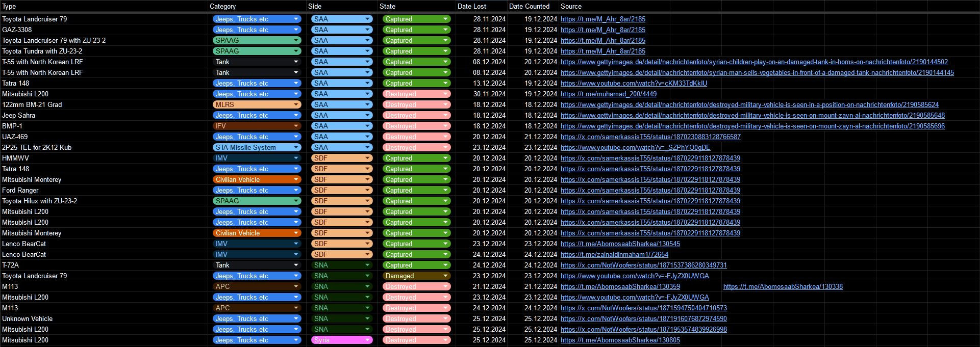Select the Side column header cell
Screen dimensions: 980x347
tap(342, 6)
